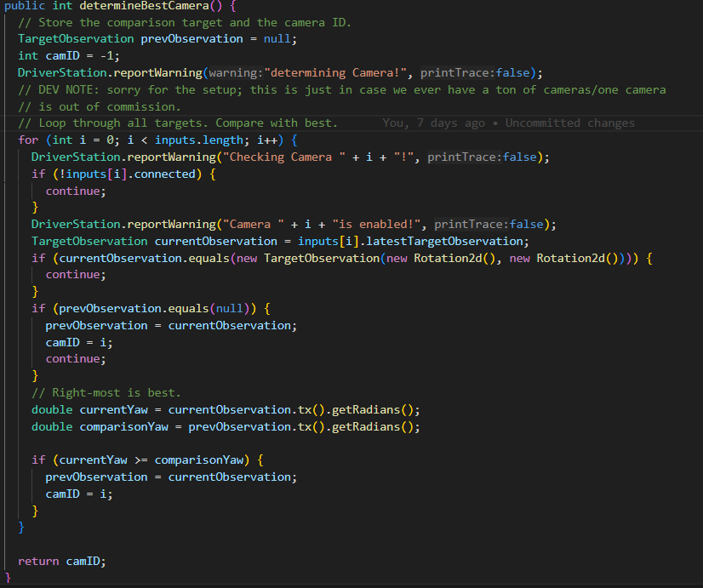
Task: Click the 'You, 7 days ago • Uncommitted changes' blame annotation
Action: click(508, 123)
